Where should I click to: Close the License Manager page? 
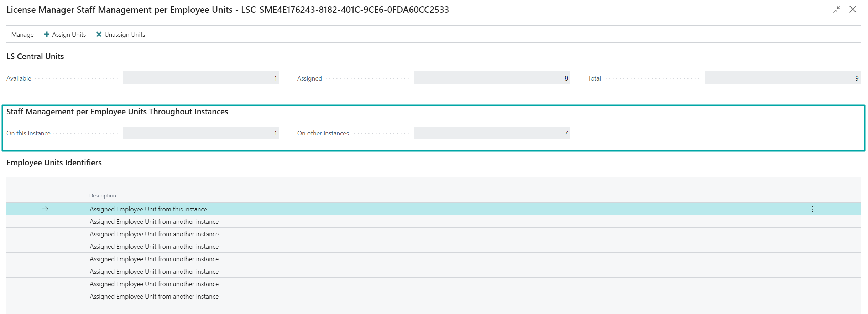tap(853, 9)
